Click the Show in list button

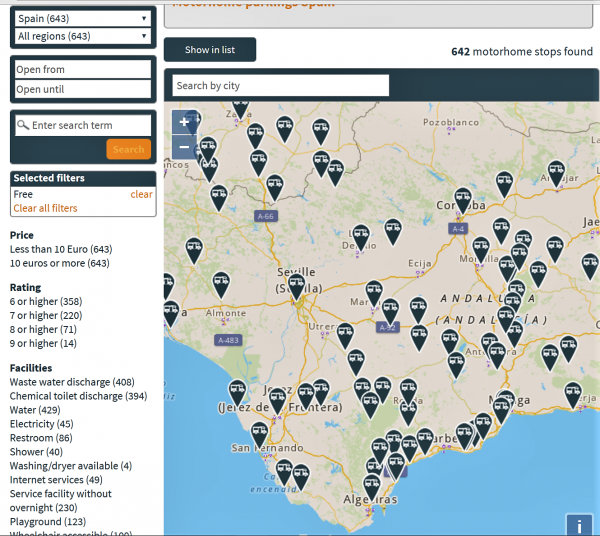(210, 50)
